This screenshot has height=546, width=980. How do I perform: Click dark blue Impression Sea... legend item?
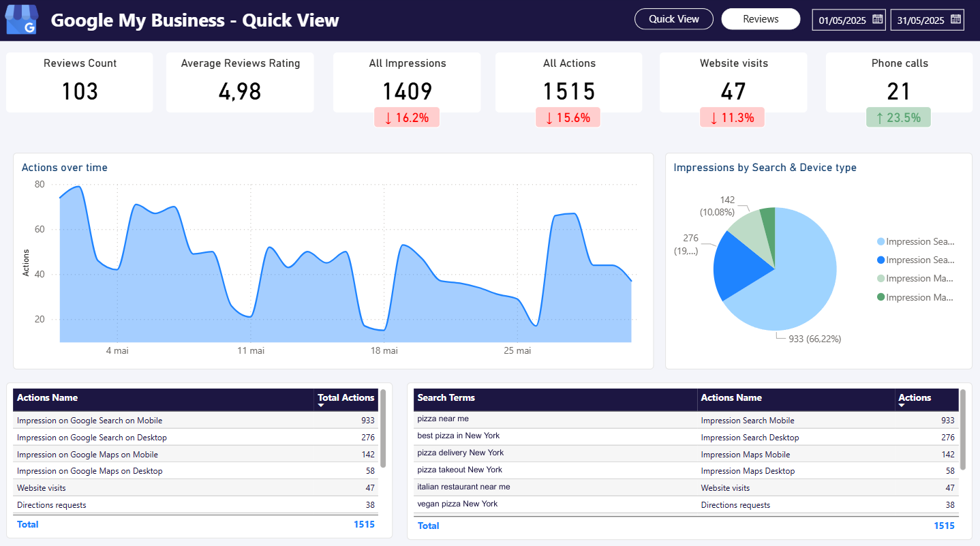pos(915,260)
